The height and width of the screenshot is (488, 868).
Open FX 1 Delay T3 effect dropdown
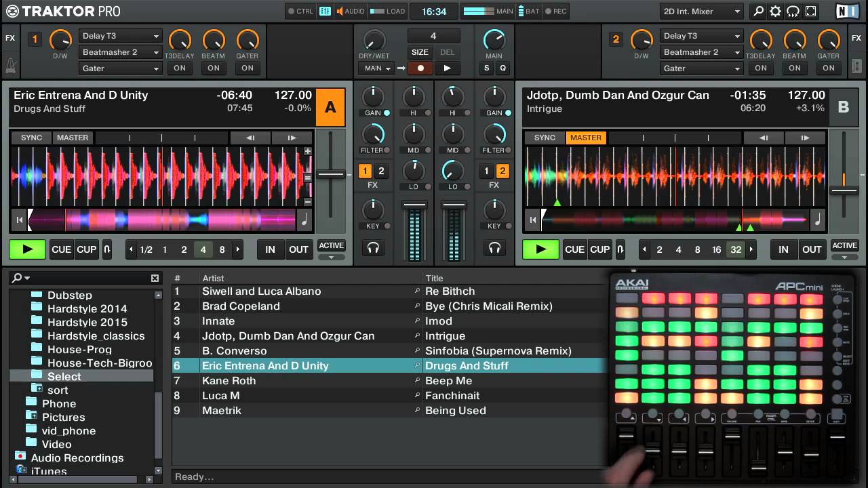pos(120,36)
